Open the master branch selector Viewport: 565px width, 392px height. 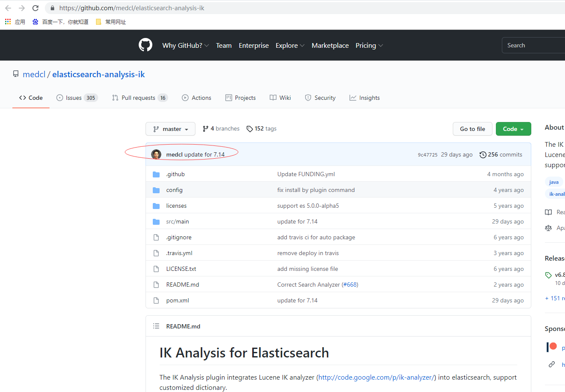[x=170, y=129]
